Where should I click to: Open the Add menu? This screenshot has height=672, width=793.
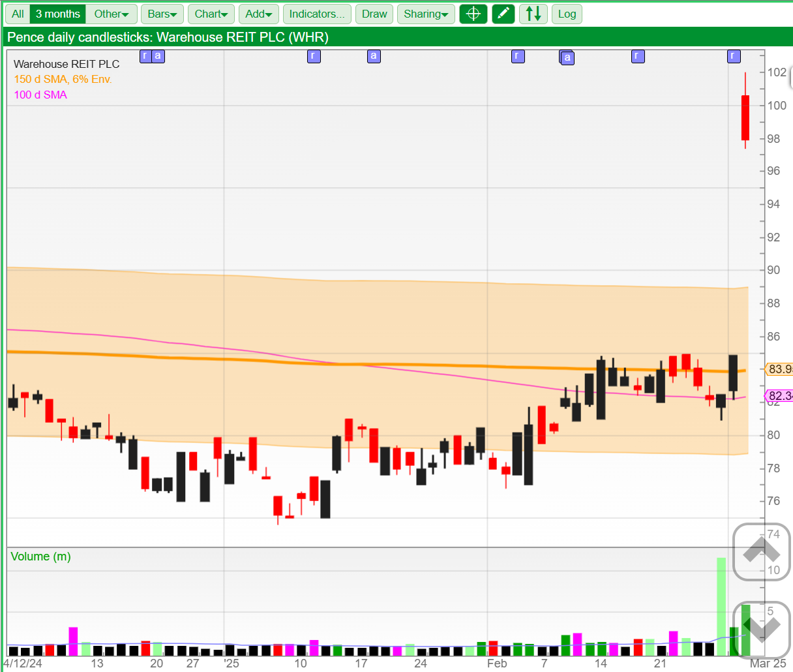coord(259,14)
